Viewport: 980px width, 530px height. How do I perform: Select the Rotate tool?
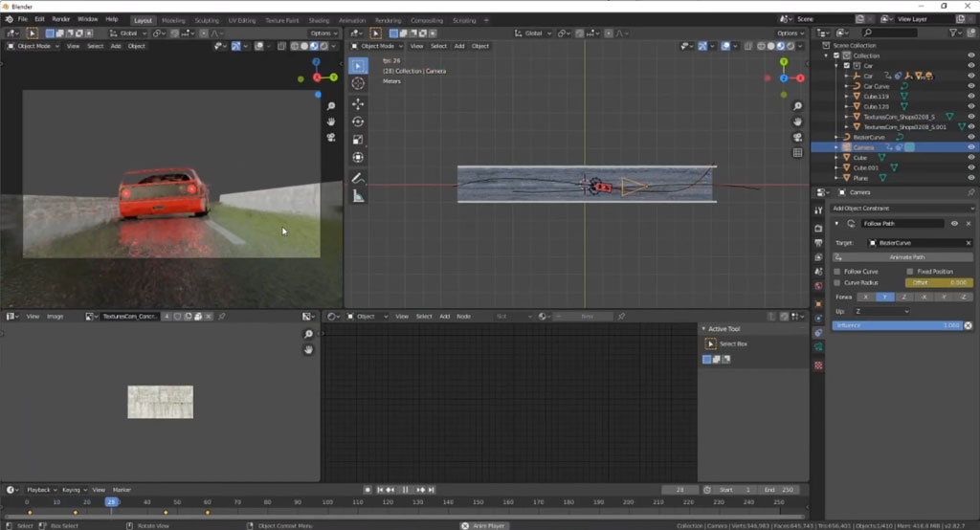[358, 121]
